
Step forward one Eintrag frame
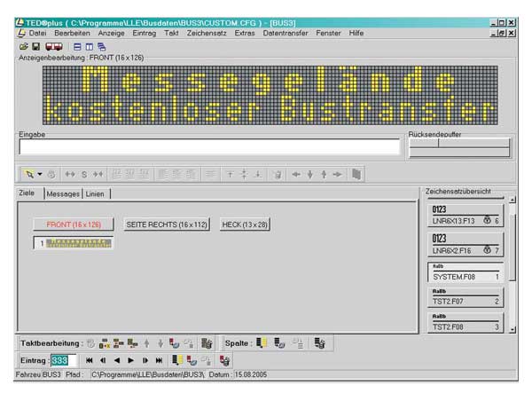[145, 360]
